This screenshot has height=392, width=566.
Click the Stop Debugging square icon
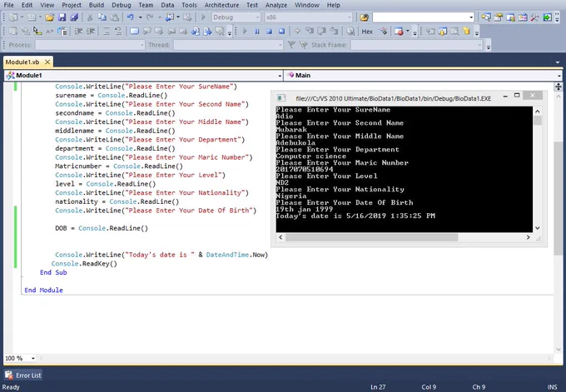(x=270, y=32)
